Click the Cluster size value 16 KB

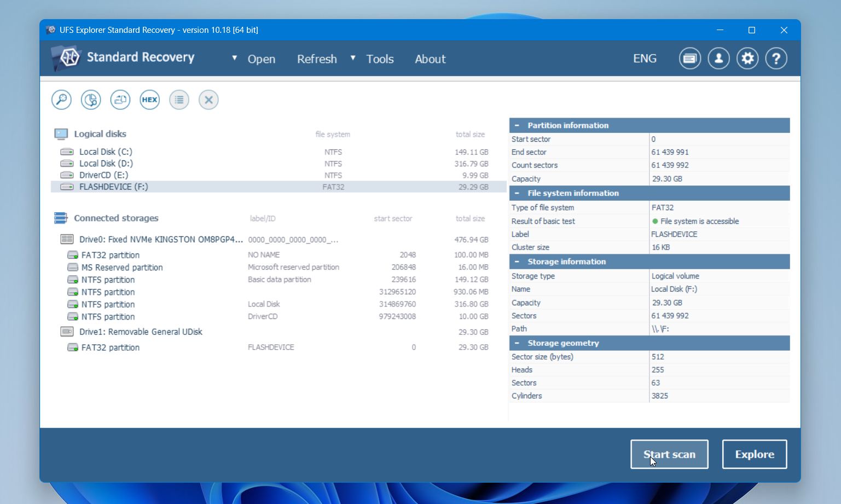pyautogui.click(x=660, y=247)
